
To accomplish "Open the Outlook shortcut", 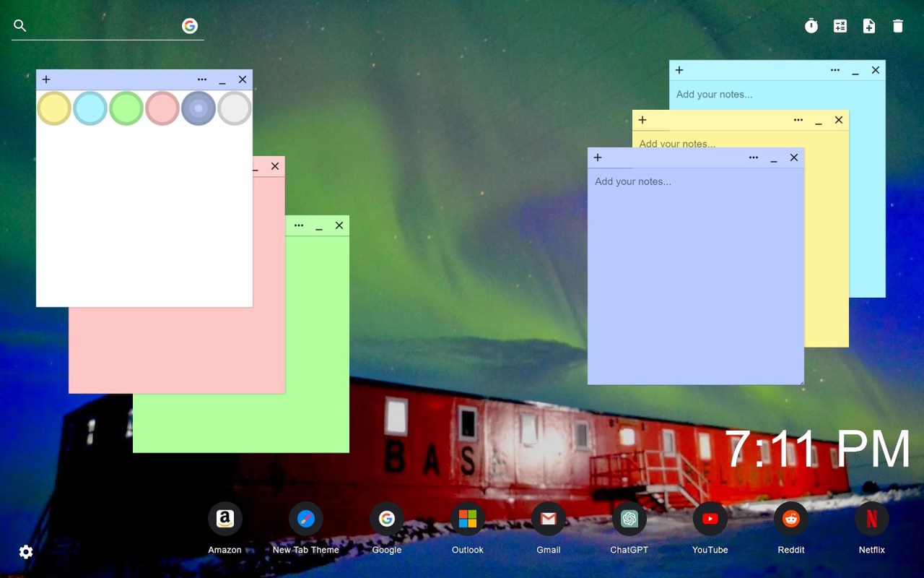I will [x=468, y=519].
